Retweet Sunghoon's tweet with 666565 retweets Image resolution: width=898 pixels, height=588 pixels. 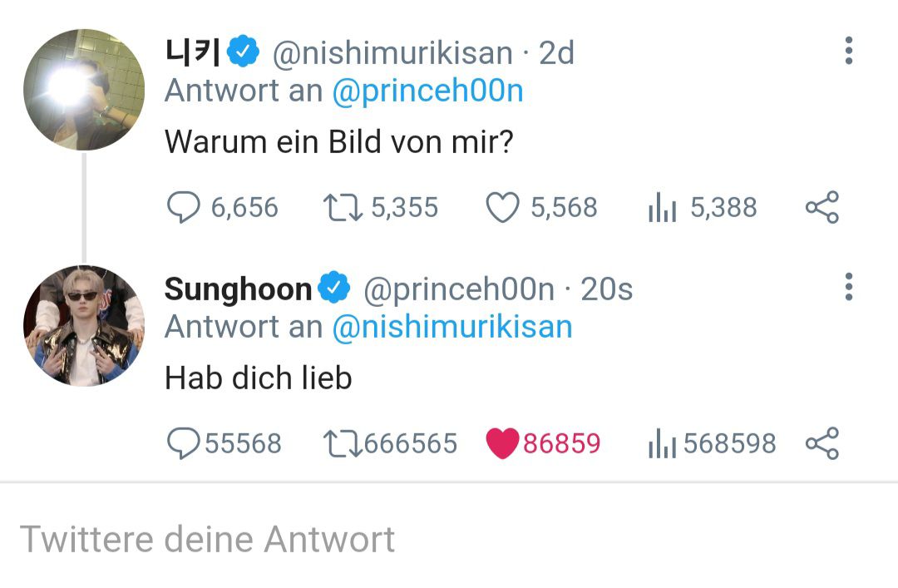[343, 443]
